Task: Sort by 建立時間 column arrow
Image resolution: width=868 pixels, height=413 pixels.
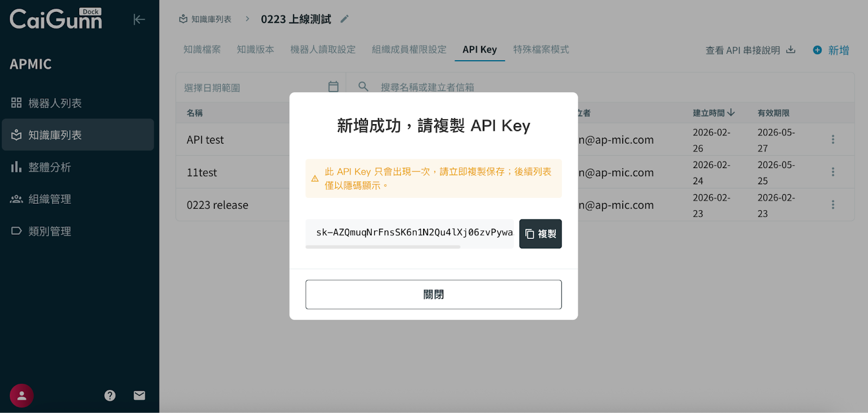Action: click(x=731, y=113)
